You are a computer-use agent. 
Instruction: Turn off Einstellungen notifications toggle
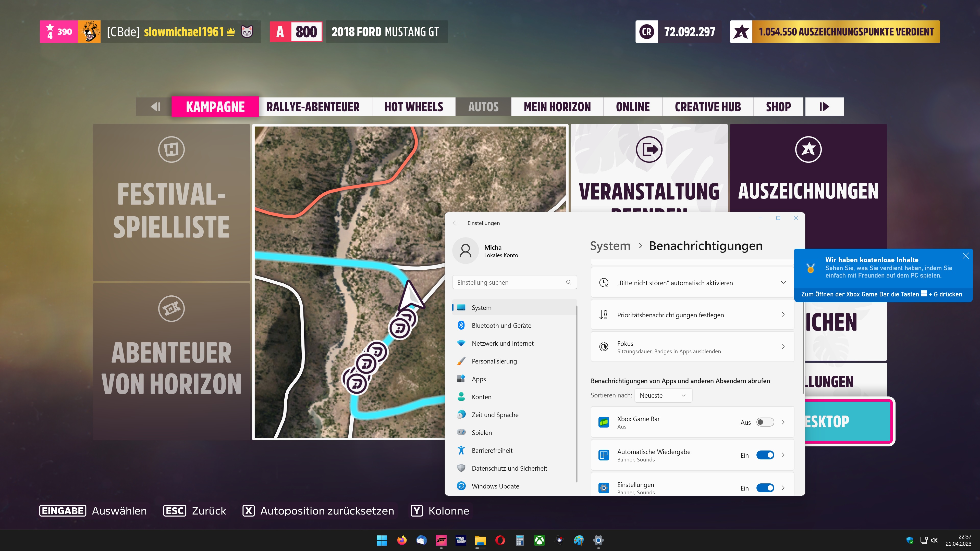click(765, 488)
